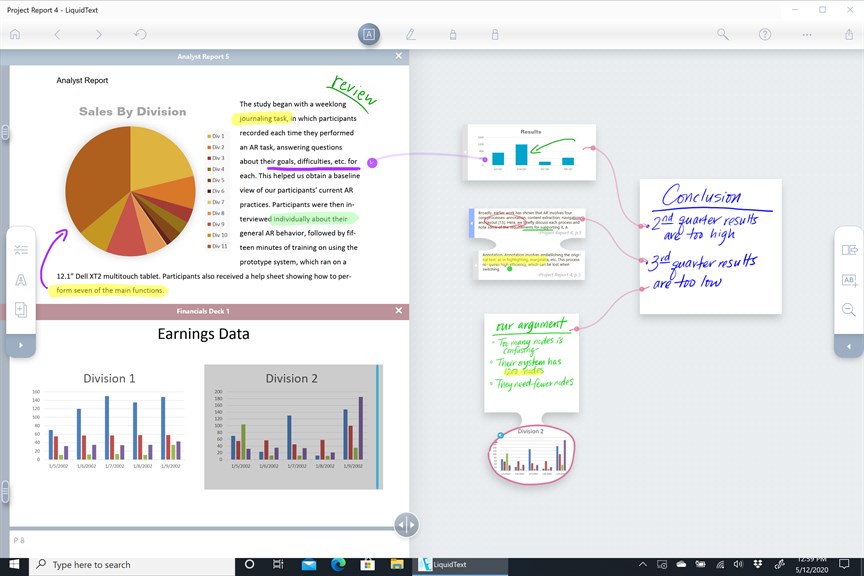This screenshot has width=864, height=576.
Task: Close the Financials Deck 1 document
Action: tap(398, 311)
